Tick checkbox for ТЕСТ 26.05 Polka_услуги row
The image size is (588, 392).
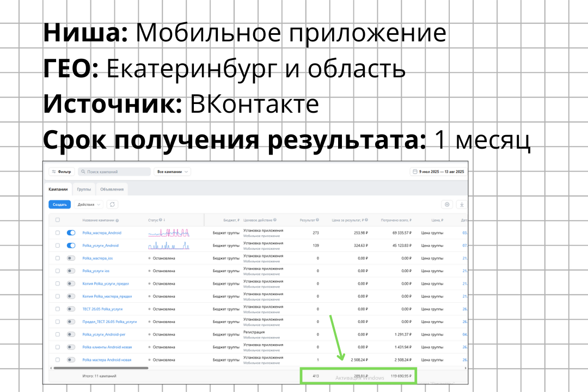[57, 309]
